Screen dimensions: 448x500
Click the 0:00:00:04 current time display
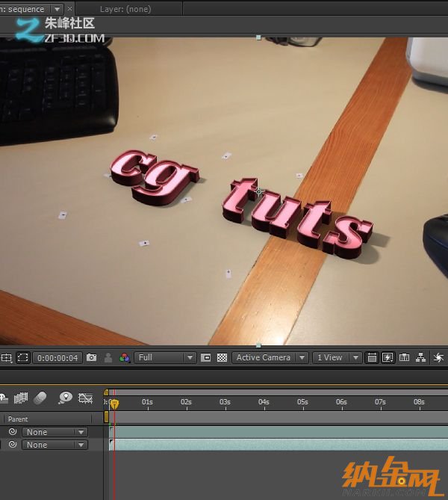(x=57, y=358)
